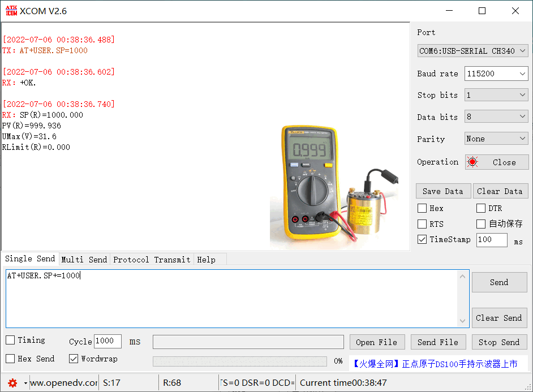Expand the Baud rate dropdown
533x392 pixels.
coord(496,74)
